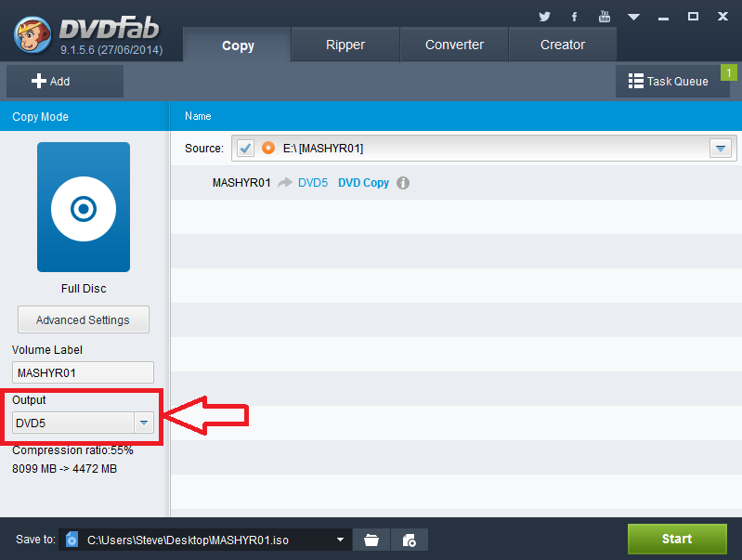This screenshot has width=742, height=560.
Task: Switch to the Creator tab
Action: (563, 45)
